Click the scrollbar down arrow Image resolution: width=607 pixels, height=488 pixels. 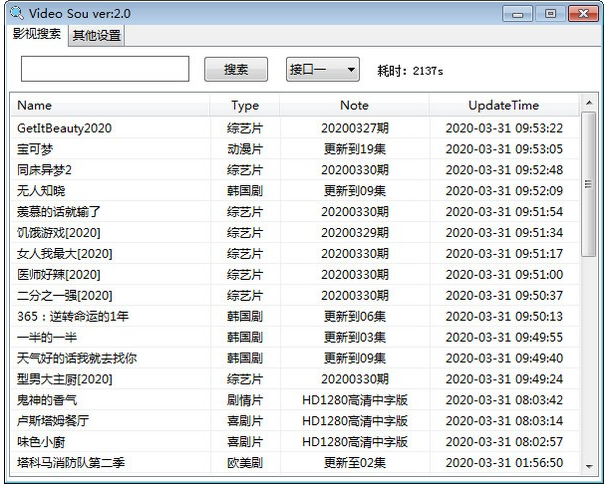tap(588, 464)
